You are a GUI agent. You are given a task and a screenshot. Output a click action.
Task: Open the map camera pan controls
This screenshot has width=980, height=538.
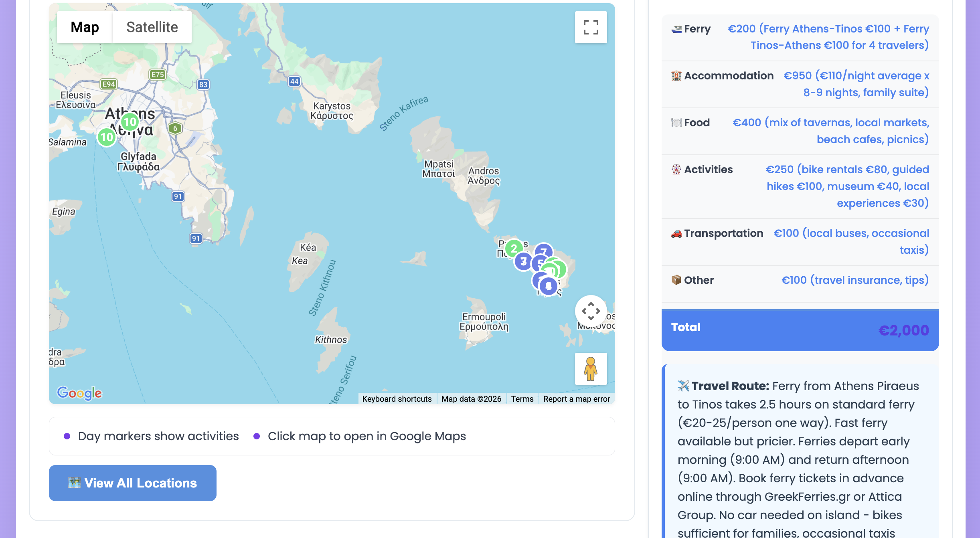pos(591,311)
